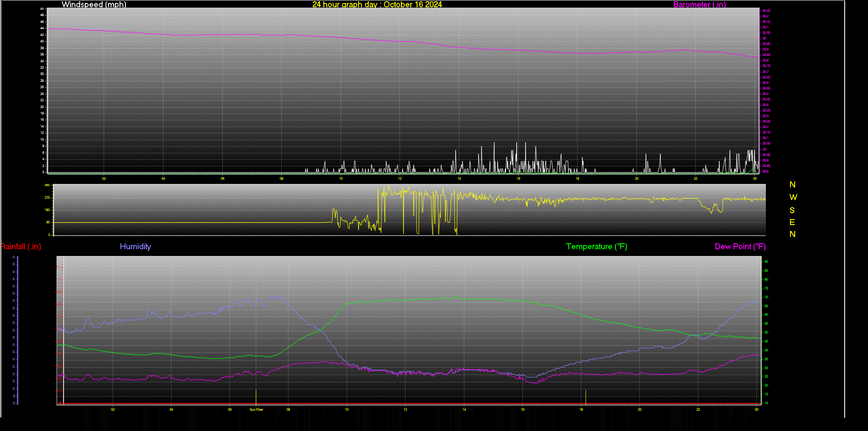Viewport: 868px width, 431px height.
Task: Click hour "18" on the windspeed graph time axis
Action: [x=577, y=178]
